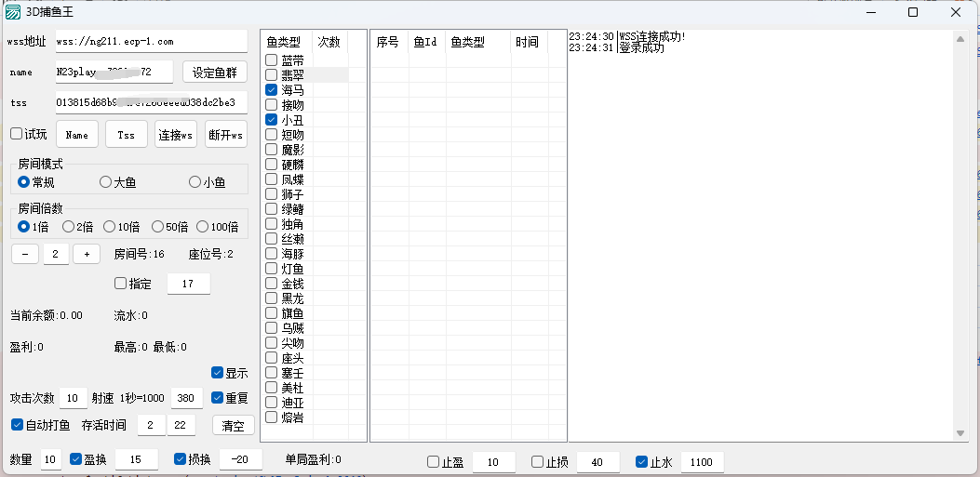Check the 黑龙 fish type checkbox
This screenshot has height=477, width=980.
point(271,298)
